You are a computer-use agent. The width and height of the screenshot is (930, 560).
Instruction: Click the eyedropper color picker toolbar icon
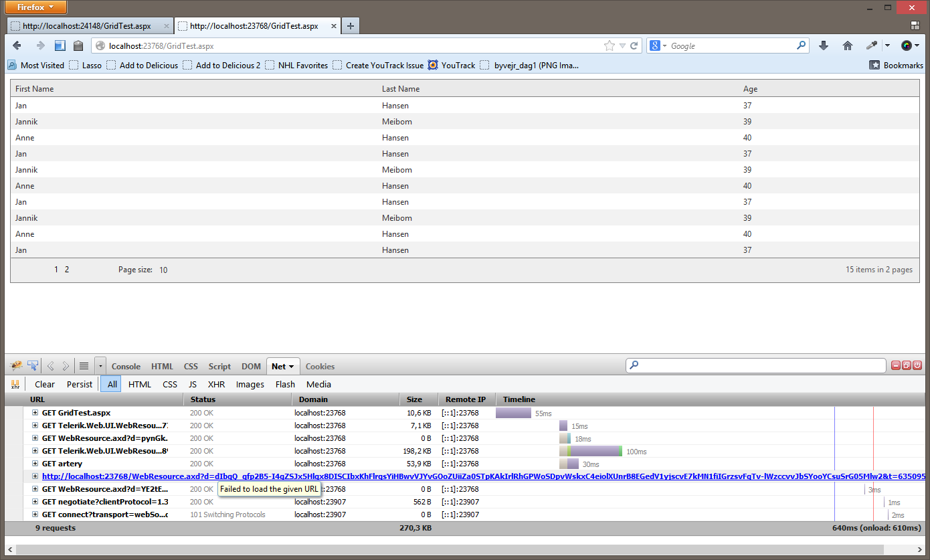(872, 45)
